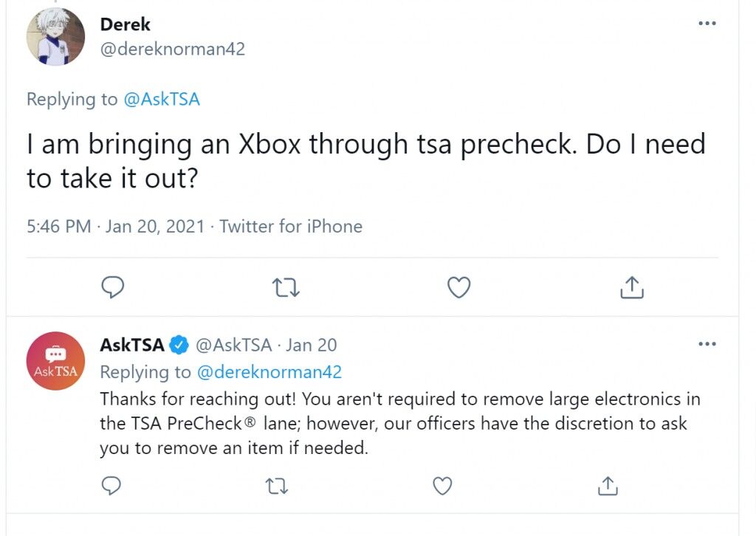Open the @dereknorman42 handle under Derek
Image resolution: width=756 pixels, height=536 pixels.
point(173,49)
